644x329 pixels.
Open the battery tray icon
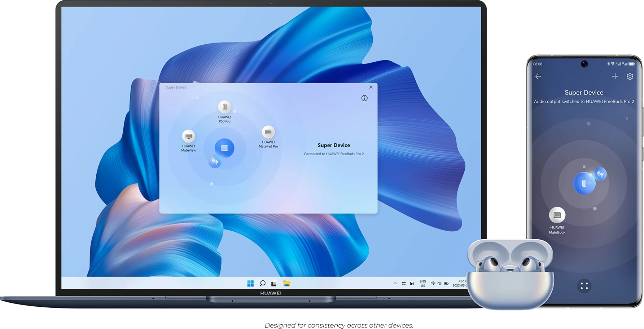(446, 283)
